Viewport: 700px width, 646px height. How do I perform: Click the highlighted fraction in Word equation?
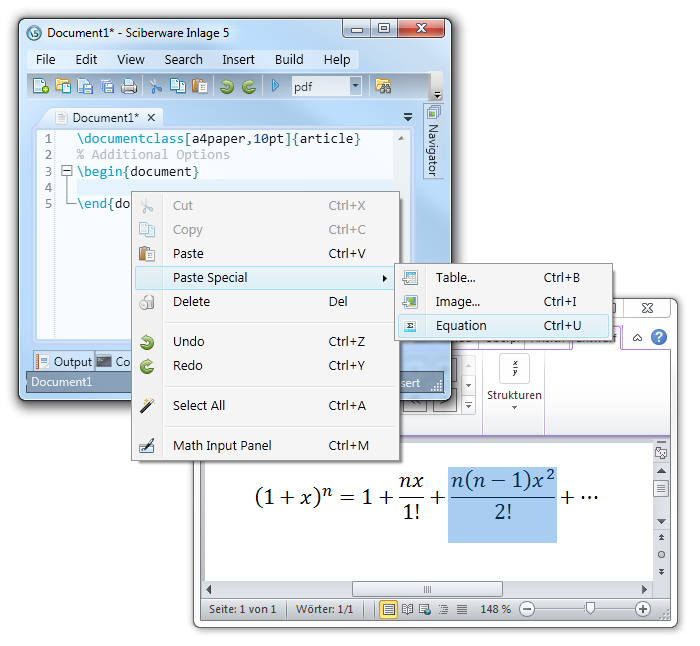(502, 505)
